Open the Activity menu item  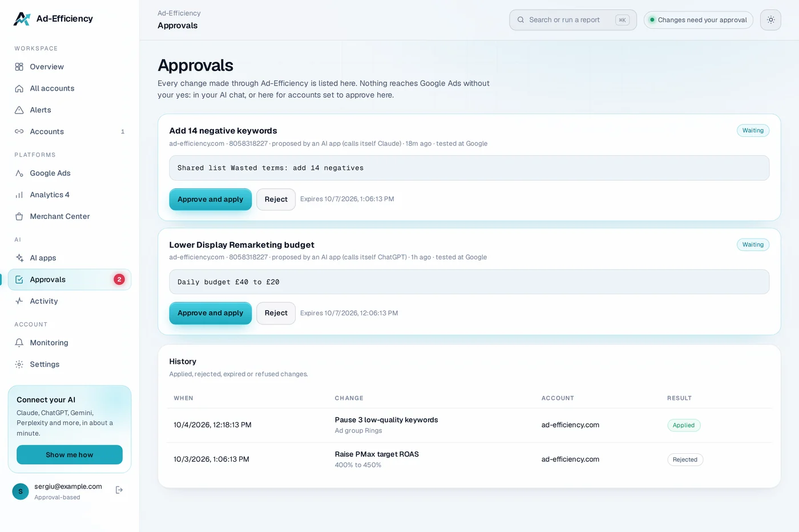[x=70, y=302]
